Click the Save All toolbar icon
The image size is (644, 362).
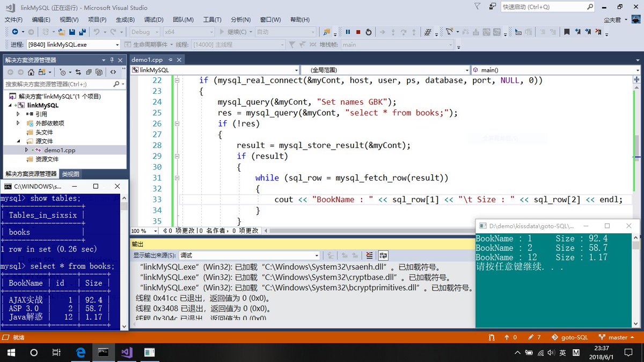[84, 32]
